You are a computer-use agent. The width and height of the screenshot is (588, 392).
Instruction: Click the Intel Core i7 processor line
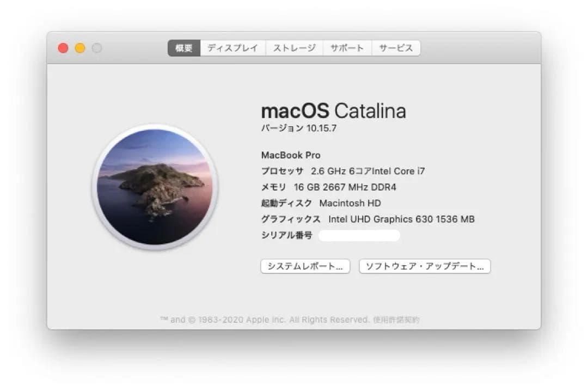click(343, 170)
